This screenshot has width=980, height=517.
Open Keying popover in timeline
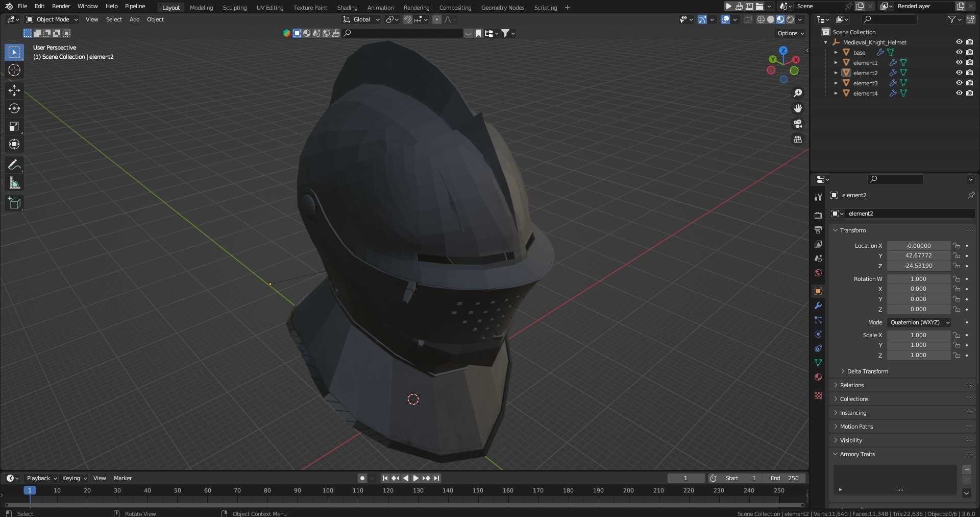74,478
